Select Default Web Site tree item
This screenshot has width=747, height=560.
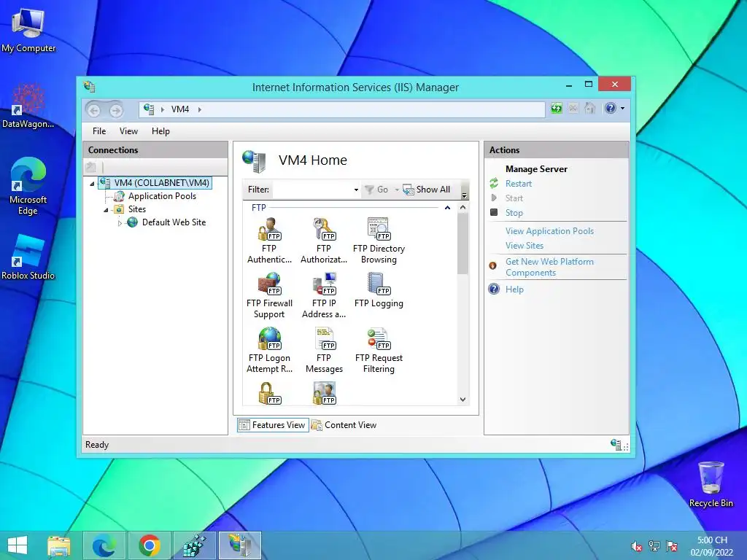tap(174, 222)
